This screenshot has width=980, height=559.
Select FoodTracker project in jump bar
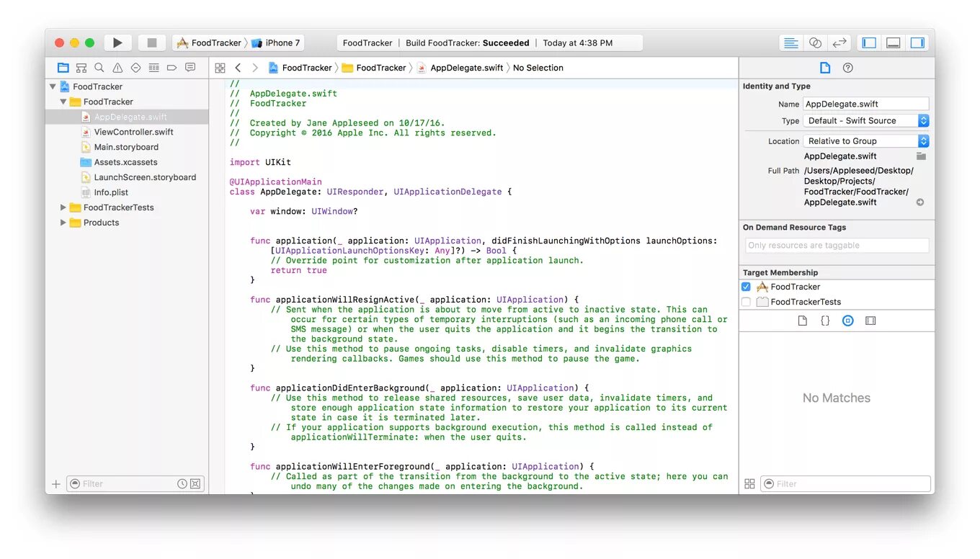pyautogui.click(x=300, y=68)
